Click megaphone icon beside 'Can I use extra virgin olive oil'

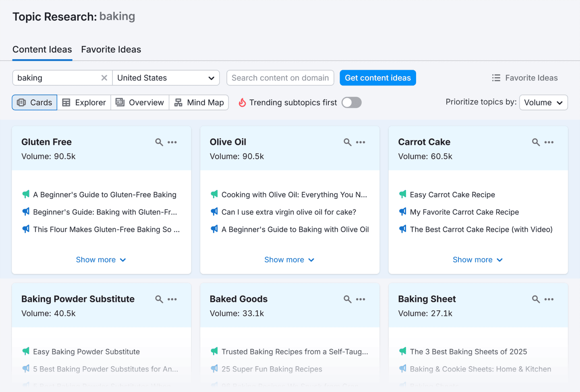[214, 212]
